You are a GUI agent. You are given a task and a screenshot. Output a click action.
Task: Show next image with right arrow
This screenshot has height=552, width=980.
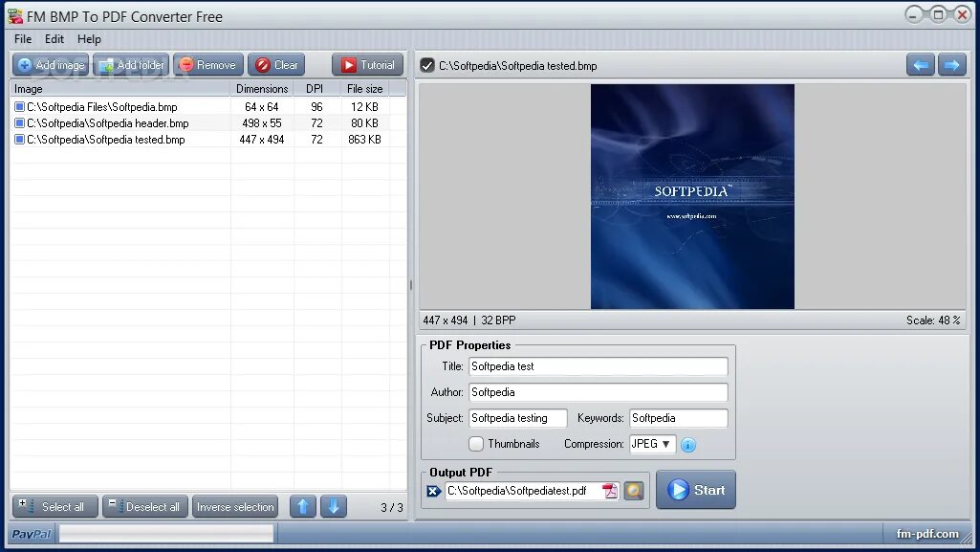click(952, 65)
